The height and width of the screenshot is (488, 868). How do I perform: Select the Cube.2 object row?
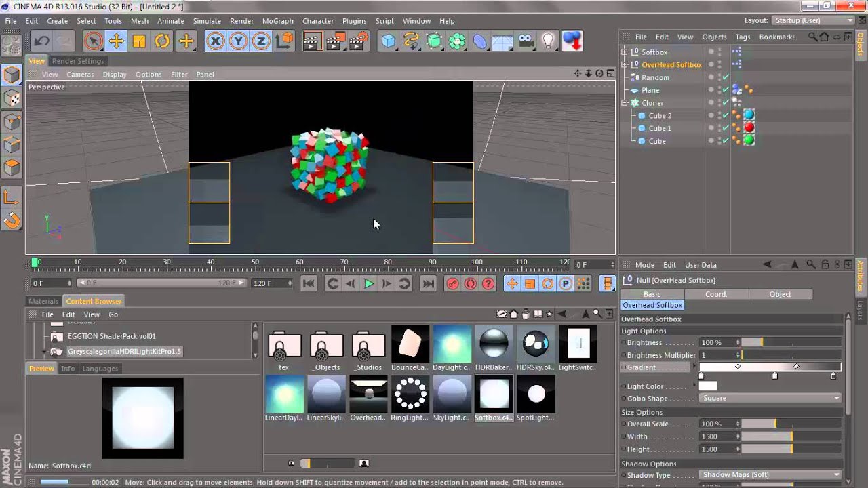click(660, 115)
